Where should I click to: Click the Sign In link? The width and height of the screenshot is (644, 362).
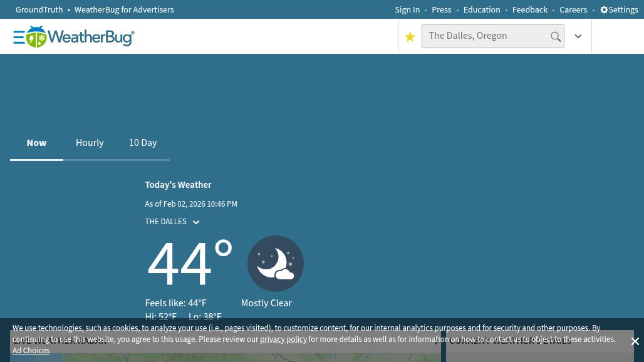(407, 10)
